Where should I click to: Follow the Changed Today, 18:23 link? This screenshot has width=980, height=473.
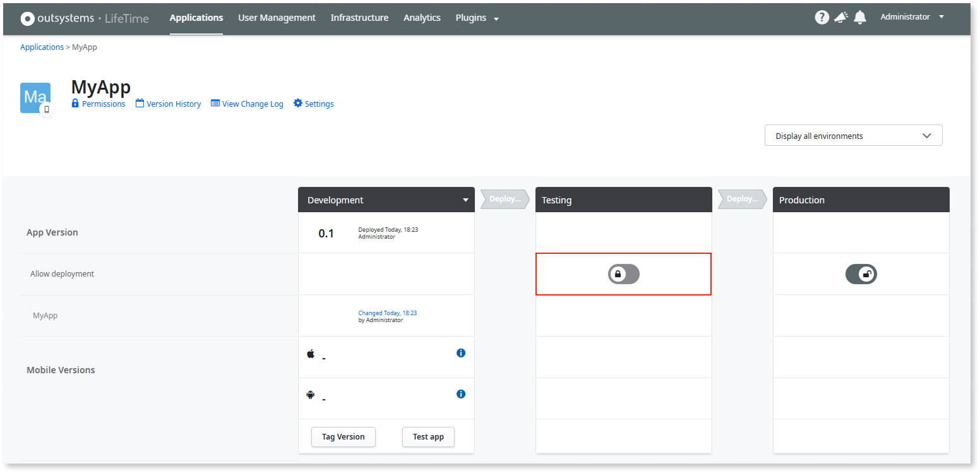pyautogui.click(x=387, y=313)
